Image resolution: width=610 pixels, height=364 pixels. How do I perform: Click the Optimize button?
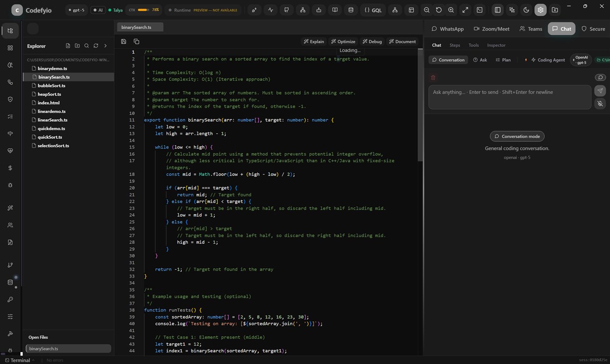343,41
